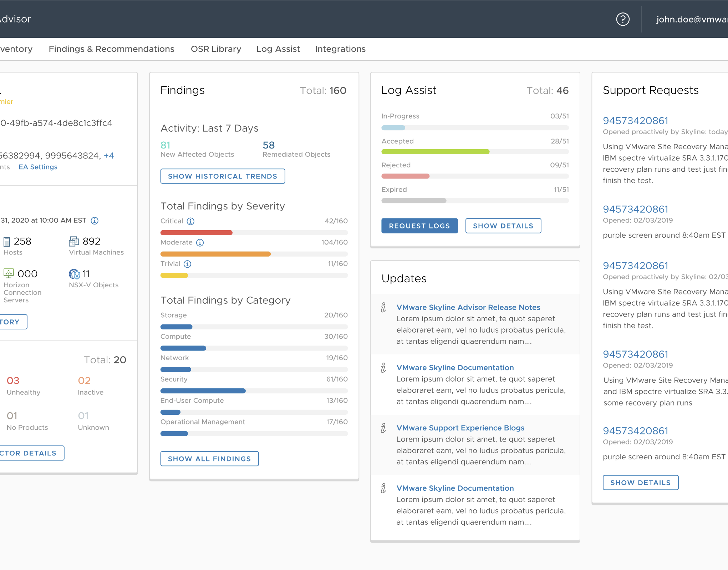This screenshot has height=570, width=728.
Task: Open the Inventory tab
Action: (16, 49)
